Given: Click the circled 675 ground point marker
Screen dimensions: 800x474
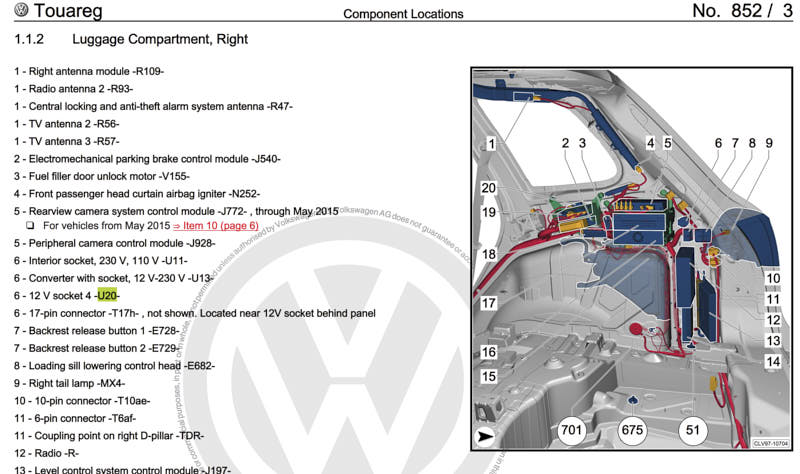Looking at the screenshot, I should pos(632,430).
